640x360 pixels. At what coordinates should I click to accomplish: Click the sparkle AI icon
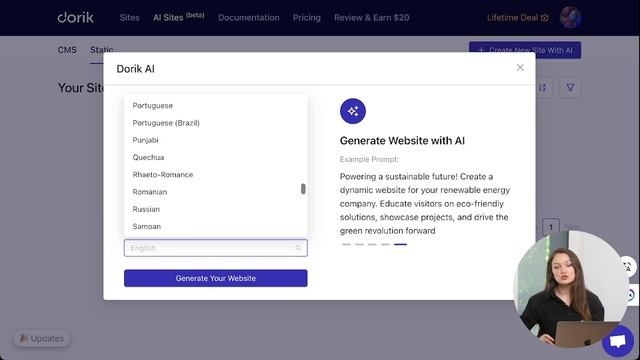coord(353,111)
